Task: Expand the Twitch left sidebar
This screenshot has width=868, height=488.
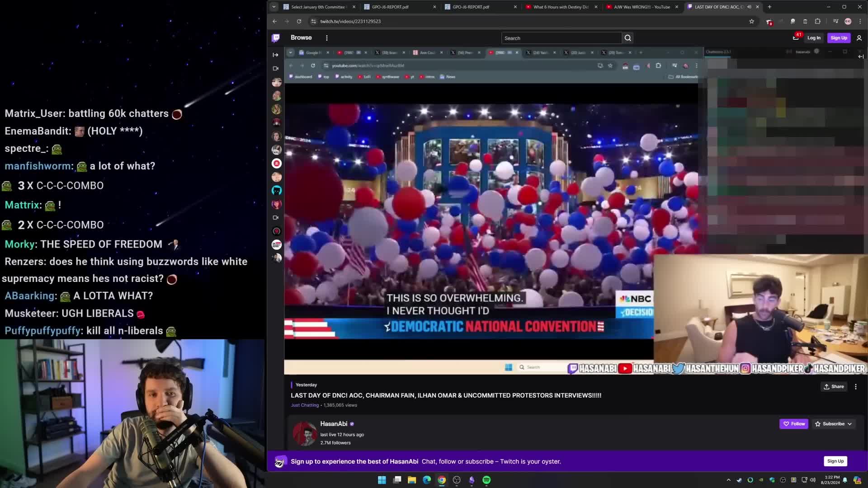Action: click(x=275, y=55)
